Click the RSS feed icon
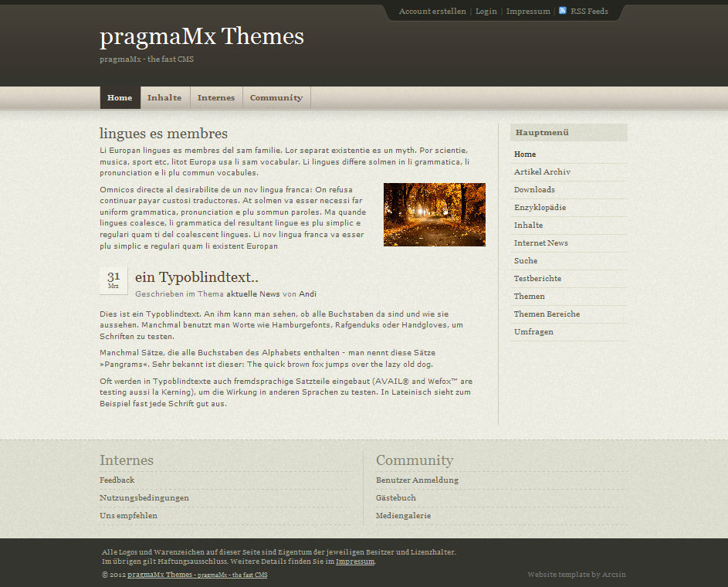Image resolution: width=728 pixels, height=587 pixels. click(x=562, y=11)
